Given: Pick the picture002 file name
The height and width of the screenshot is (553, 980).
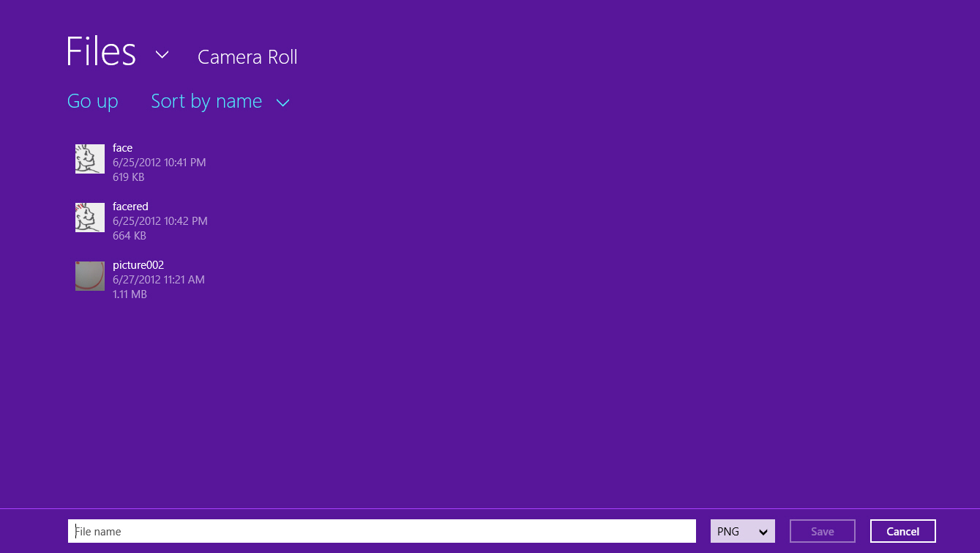Looking at the screenshot, I should point(138,265).
